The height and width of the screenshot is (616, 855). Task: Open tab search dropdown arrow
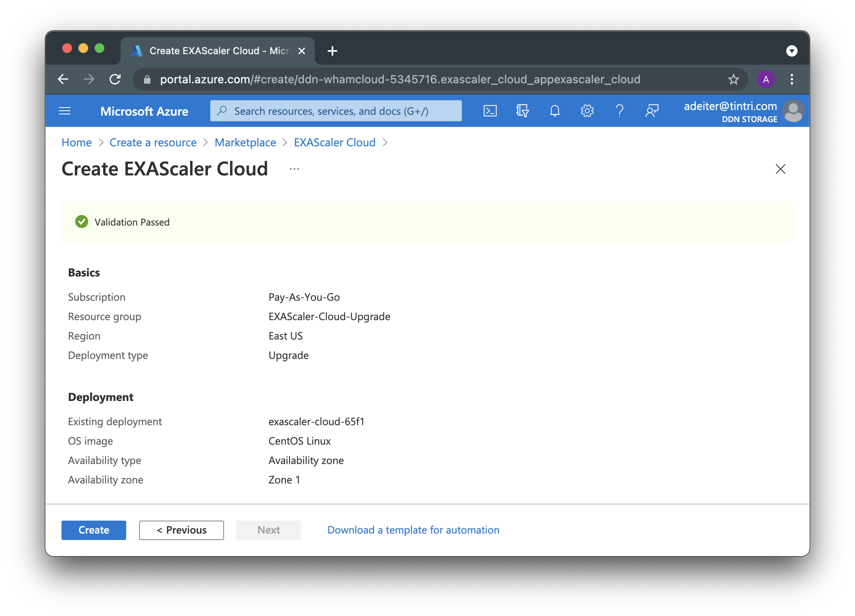pos(792,51)
